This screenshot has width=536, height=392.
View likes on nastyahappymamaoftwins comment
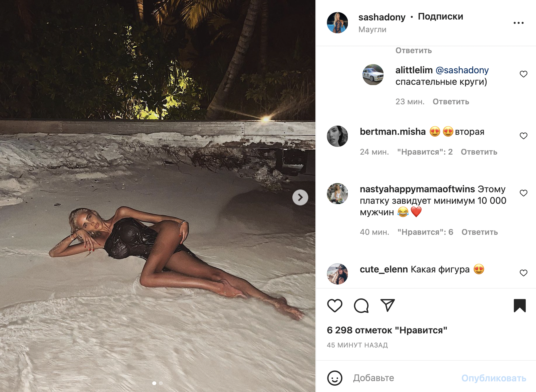tap(425, 232)
